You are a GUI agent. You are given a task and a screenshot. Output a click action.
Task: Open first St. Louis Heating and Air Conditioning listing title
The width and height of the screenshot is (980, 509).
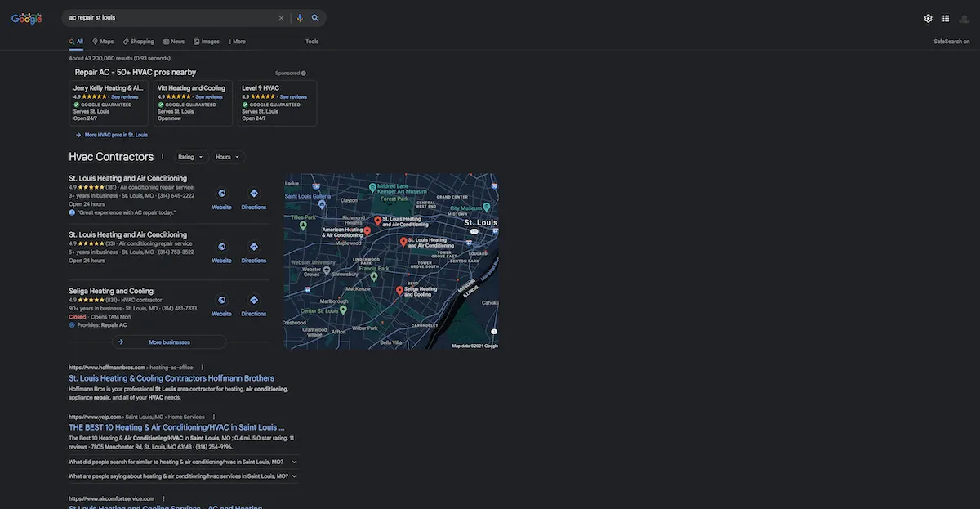click(127, 178)
